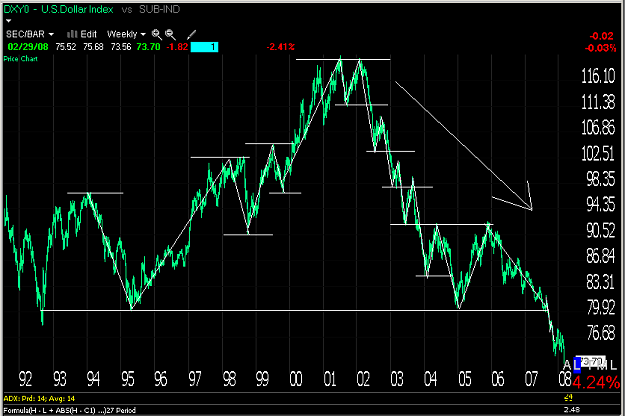This screenshot has height=416, width=625.
Task: Click the 98 year label on time axis
Action: click(x=229, y=379)
